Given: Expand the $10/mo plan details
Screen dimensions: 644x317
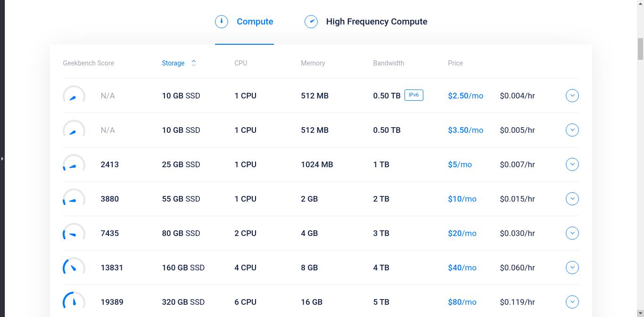Looking at the screenshot, I should click(572, 199).
